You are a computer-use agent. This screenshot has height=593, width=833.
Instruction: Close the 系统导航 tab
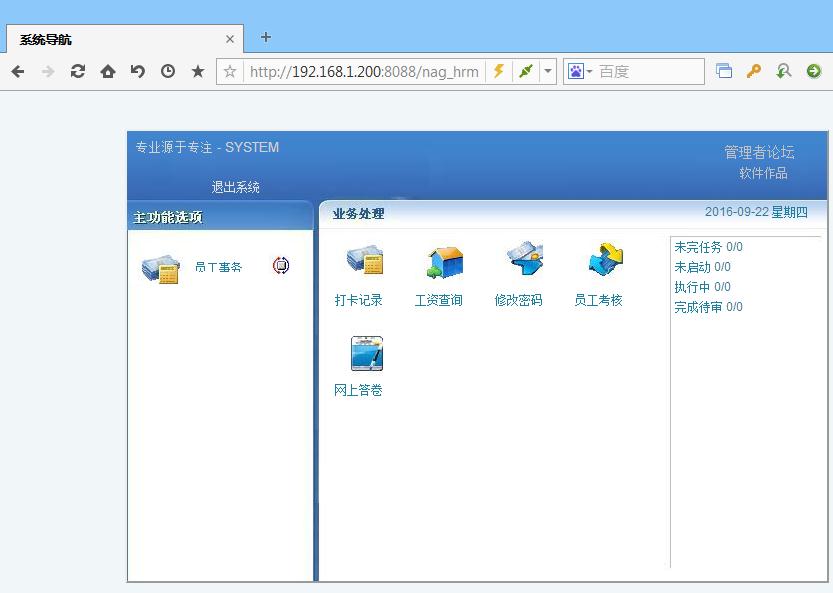pyautogui.click(x=230, y=39)
